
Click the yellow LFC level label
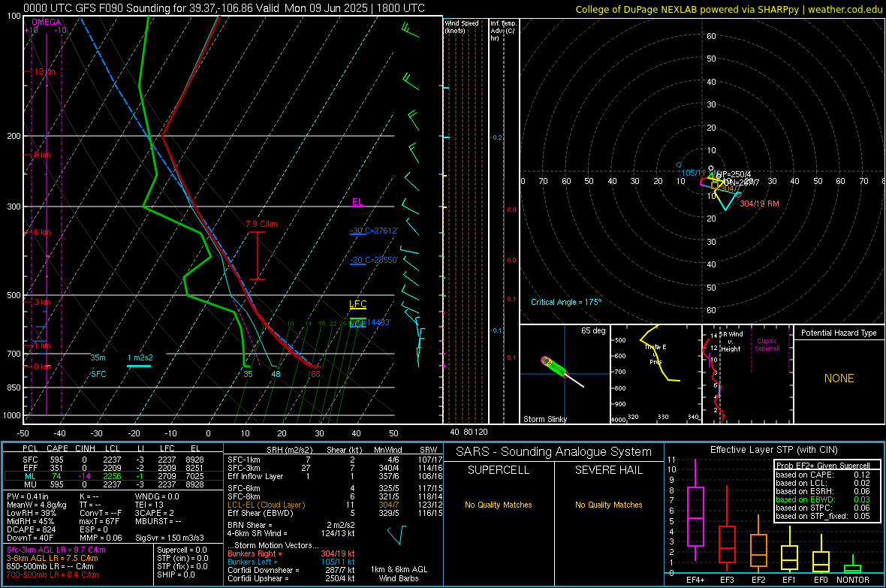[357, 304]
